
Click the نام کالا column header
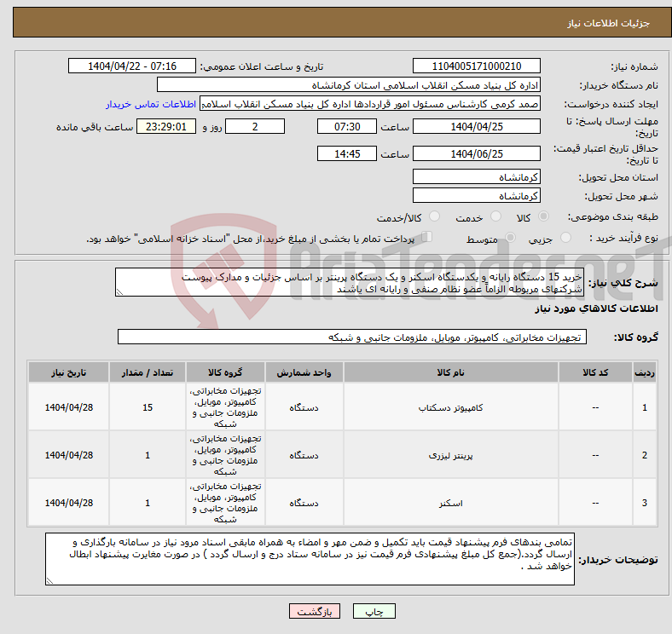pyautogui.click(x=450, y=372)
